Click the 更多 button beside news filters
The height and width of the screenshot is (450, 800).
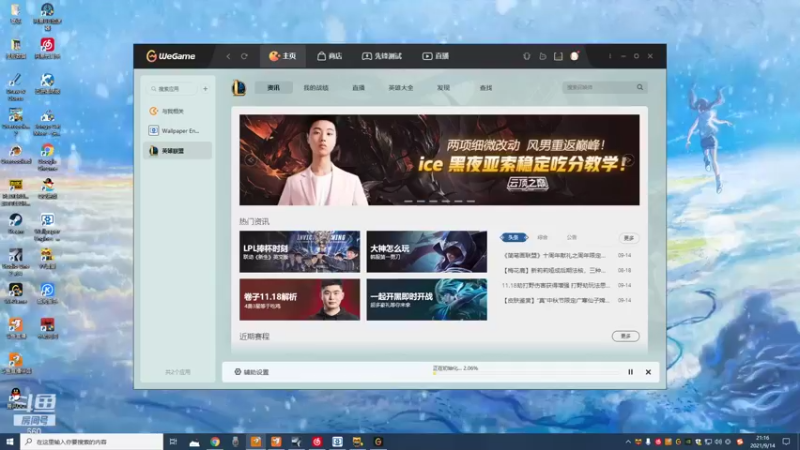tap(629, 238)
